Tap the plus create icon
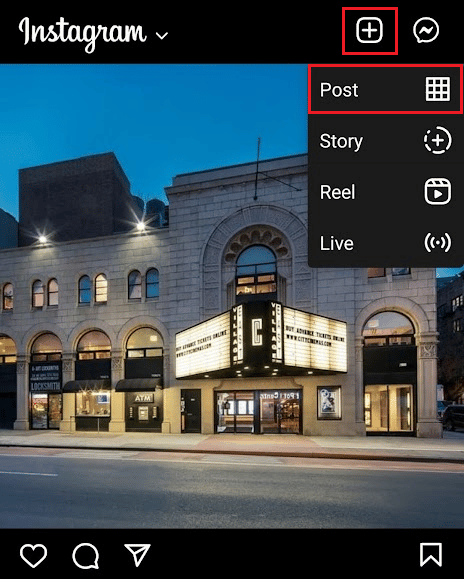 click(x=370, y=30)
